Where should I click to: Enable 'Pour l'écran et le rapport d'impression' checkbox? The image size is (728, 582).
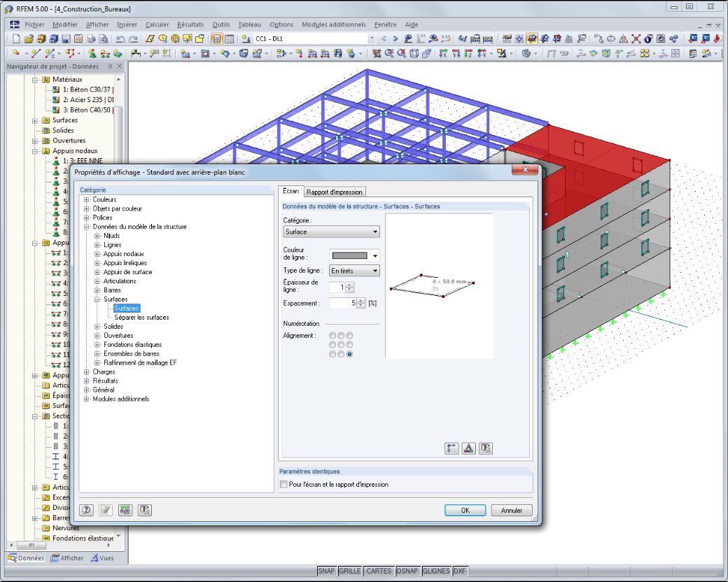click(283, 485)
